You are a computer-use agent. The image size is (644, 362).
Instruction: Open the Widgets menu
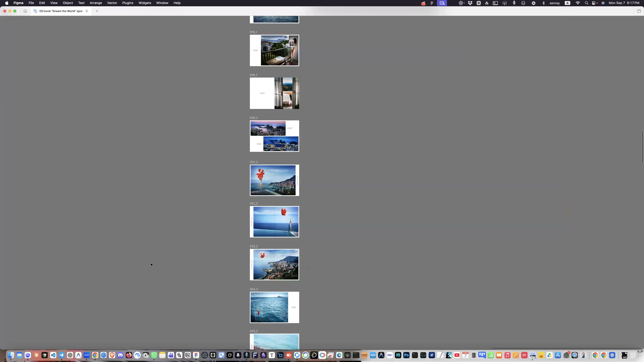(x=145, y=3)
